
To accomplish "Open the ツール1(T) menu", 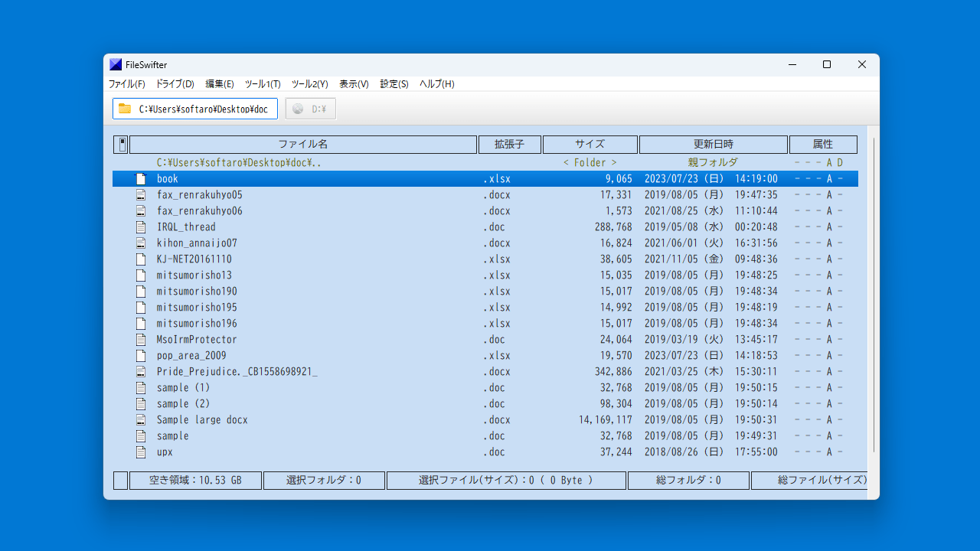I will (263, 84).
